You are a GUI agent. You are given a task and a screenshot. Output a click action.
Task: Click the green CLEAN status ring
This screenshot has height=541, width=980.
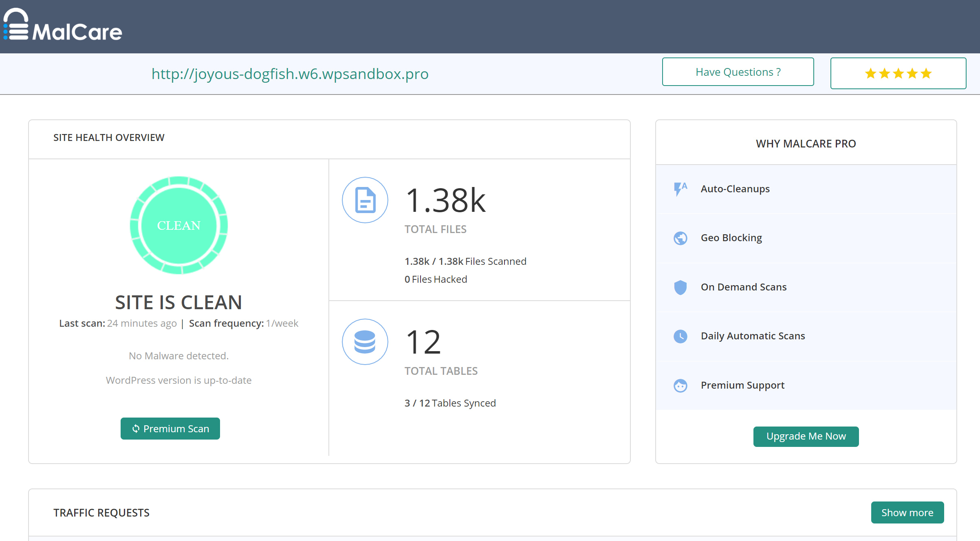click(178, 225)
